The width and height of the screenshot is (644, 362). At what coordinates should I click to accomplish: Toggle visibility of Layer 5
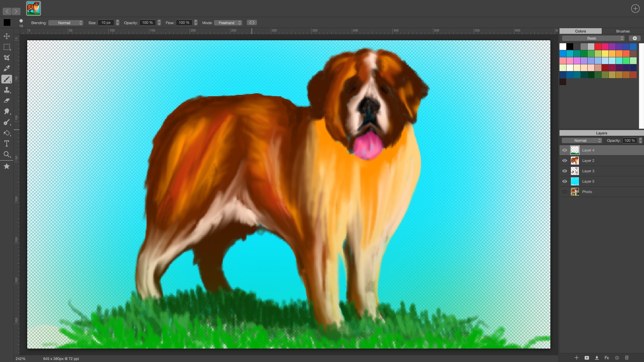click(565, 181)
